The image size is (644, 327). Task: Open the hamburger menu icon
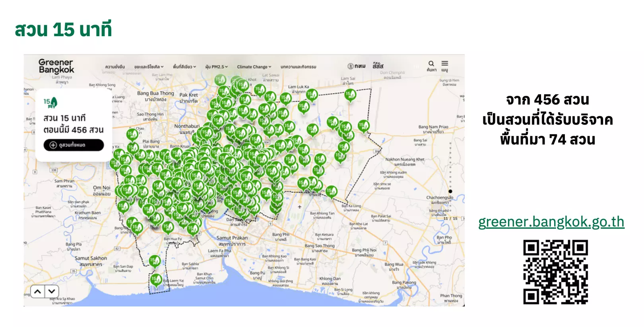[444, 64]
